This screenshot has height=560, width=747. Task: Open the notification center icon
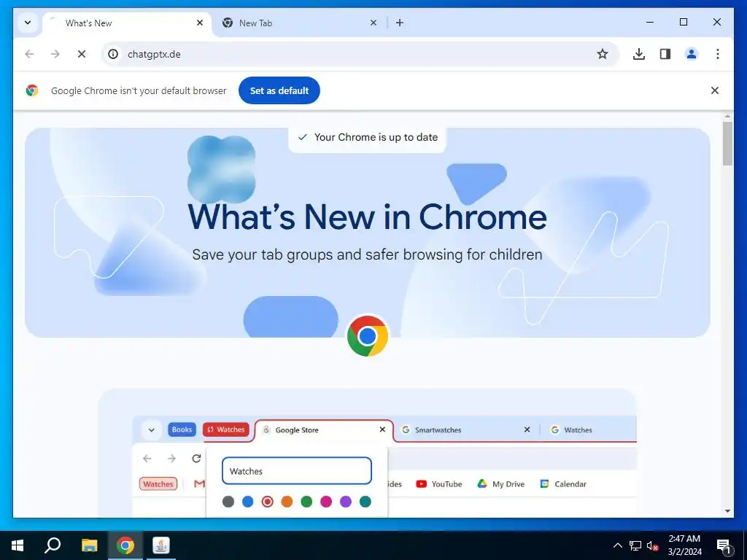tap(724, 545)
